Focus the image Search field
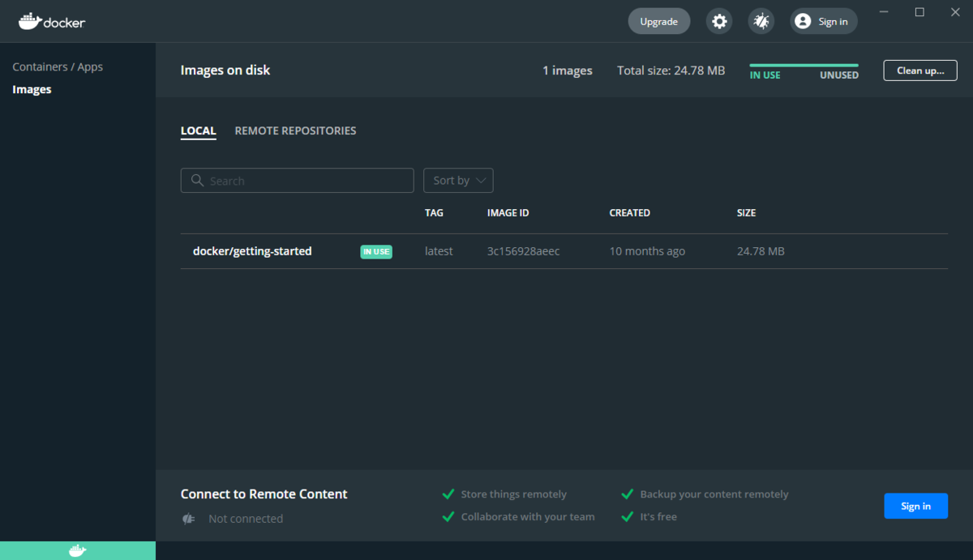973x560 pixels. (x=297, y=181)
